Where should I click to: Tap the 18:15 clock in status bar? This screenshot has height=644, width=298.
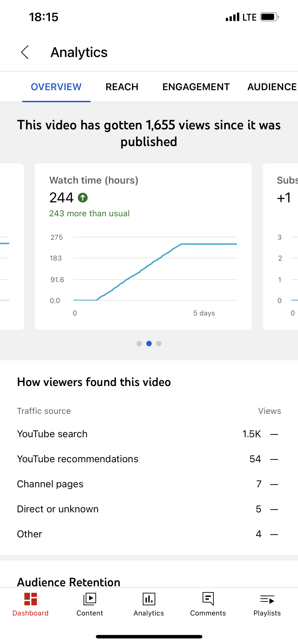coord(44,17)
